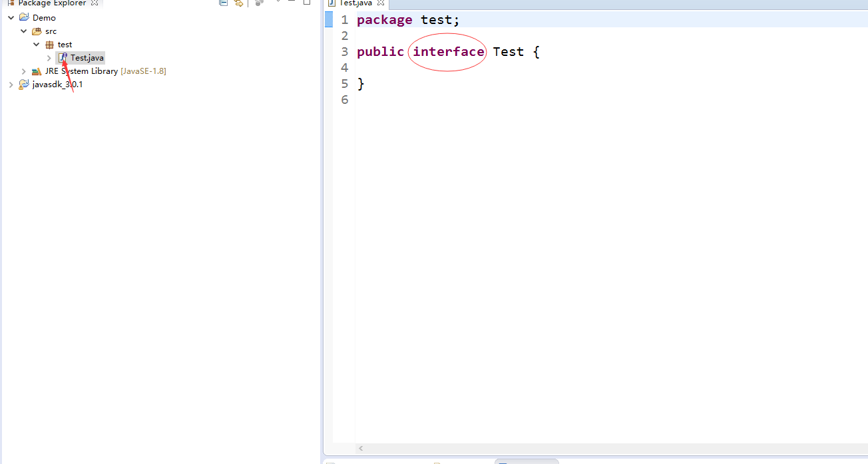Select the Demo project label

44,18
